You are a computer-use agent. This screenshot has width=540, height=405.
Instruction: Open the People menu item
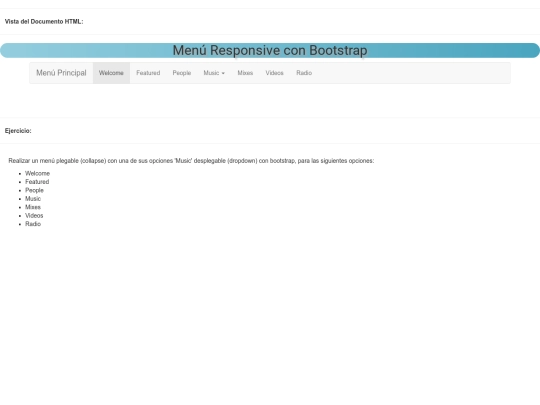182,73
